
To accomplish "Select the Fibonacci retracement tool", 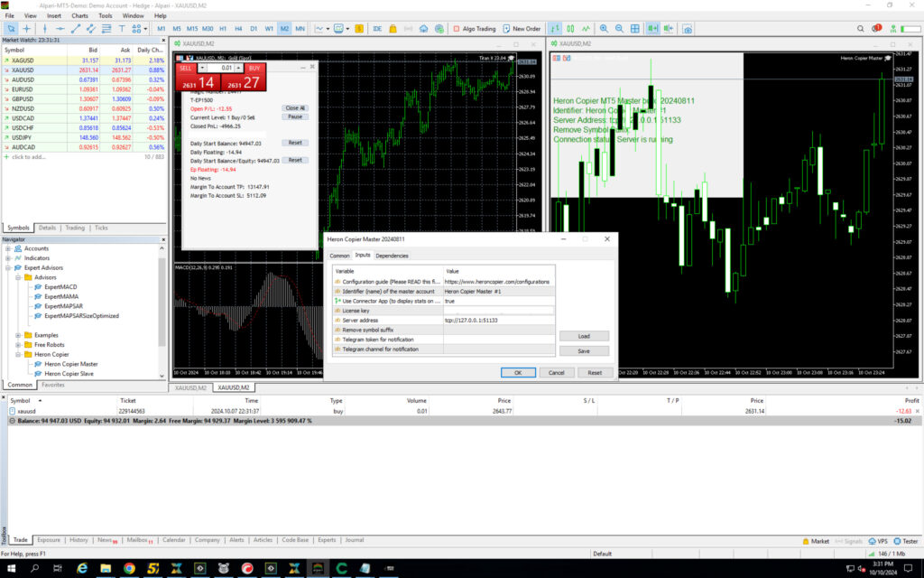I will pyautogui.click(x=106, y=28).
